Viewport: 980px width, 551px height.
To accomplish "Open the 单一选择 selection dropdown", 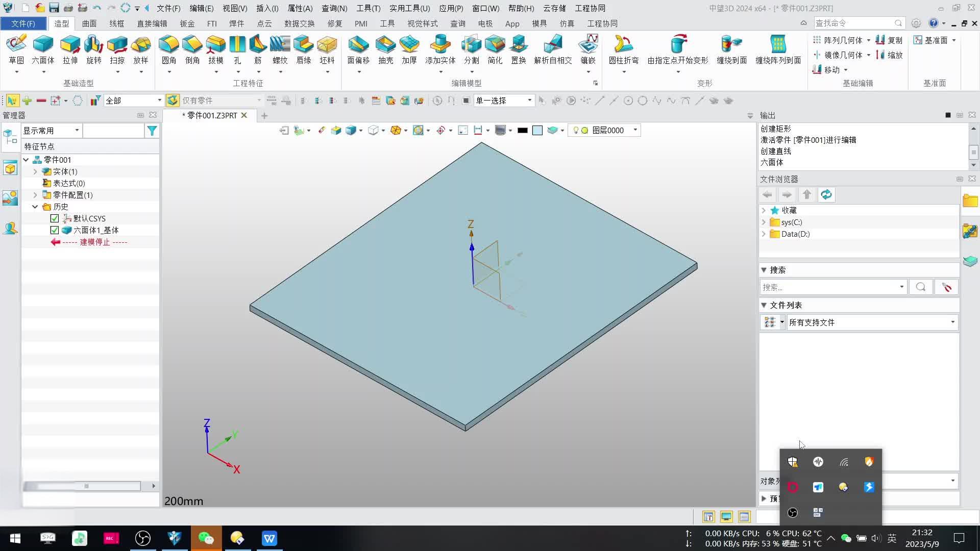I will [x=503, y=101].
